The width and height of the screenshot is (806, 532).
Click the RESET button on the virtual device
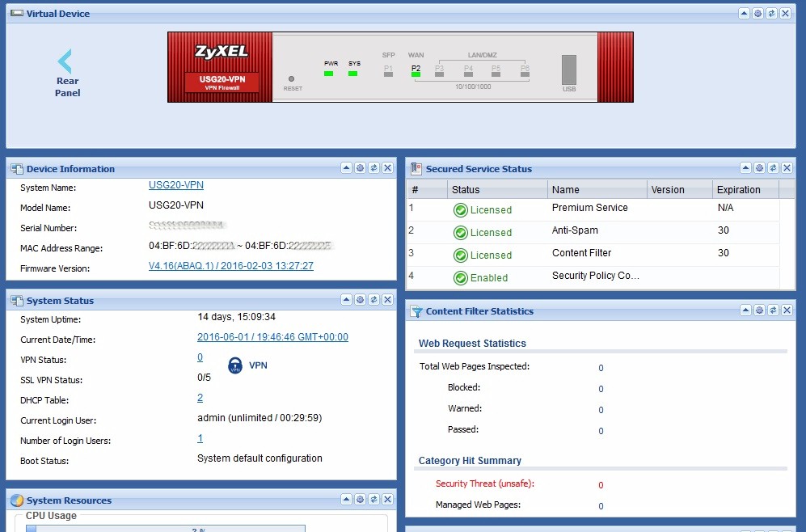click(292, 78)
